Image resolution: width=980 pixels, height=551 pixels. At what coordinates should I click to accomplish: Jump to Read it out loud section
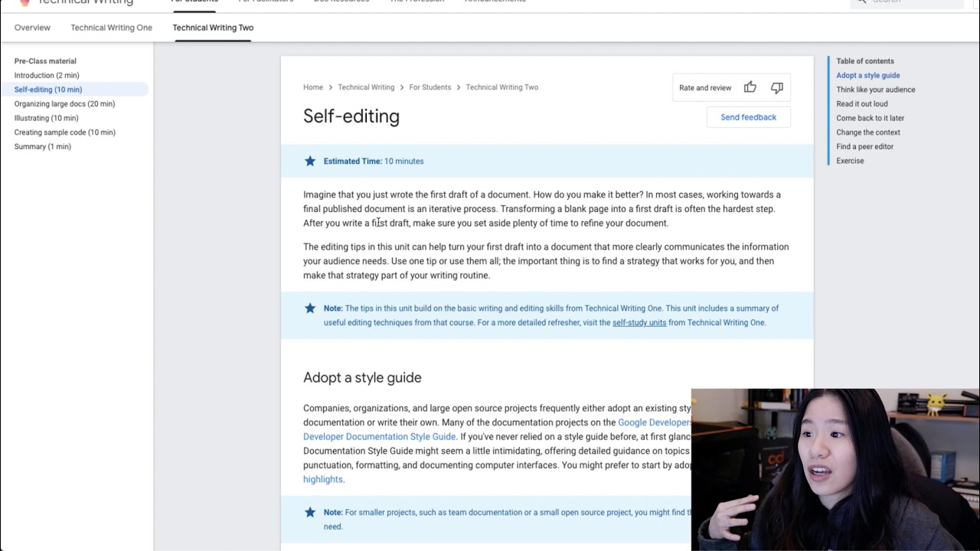(862, 103)
